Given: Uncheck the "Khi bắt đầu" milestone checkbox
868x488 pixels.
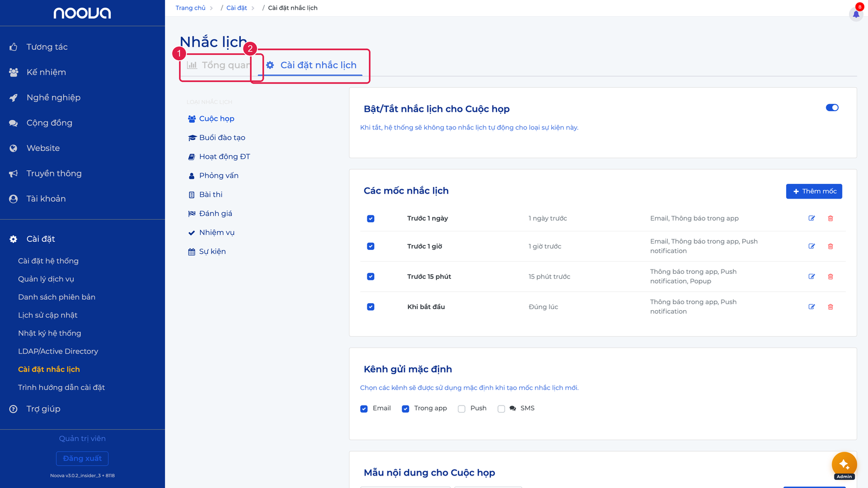Looking at the screenshot, I should pyautogui.click(x=371, y=307).
